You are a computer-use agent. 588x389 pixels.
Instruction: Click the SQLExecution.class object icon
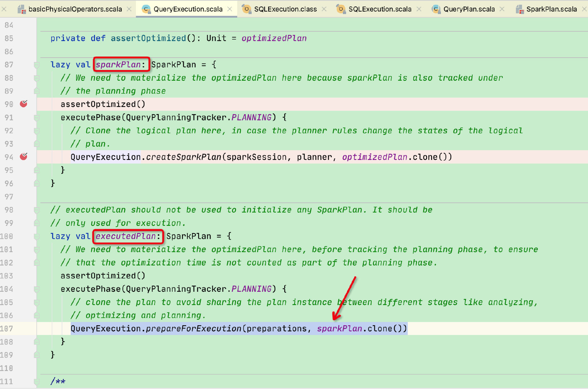click(x=247, y=9)
